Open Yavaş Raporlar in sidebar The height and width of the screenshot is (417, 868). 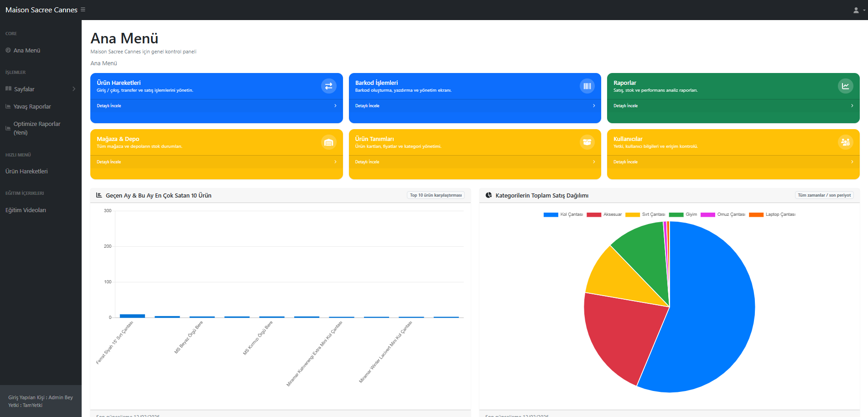pyautogui.click(x=32, y=107)
